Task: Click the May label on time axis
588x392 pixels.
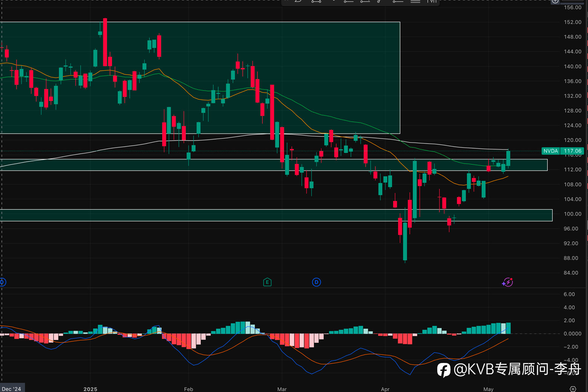Action: coord(488,389)
